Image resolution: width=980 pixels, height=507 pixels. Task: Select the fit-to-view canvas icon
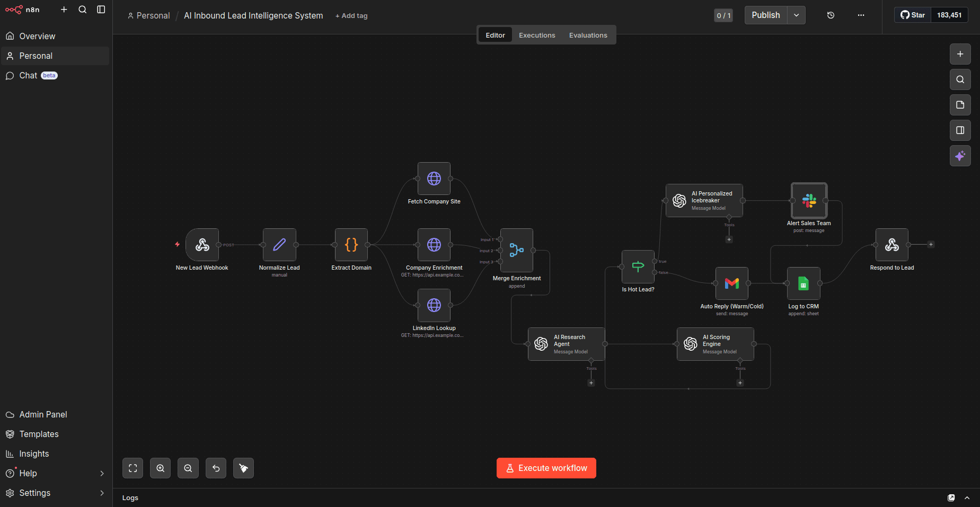[133, 468]
